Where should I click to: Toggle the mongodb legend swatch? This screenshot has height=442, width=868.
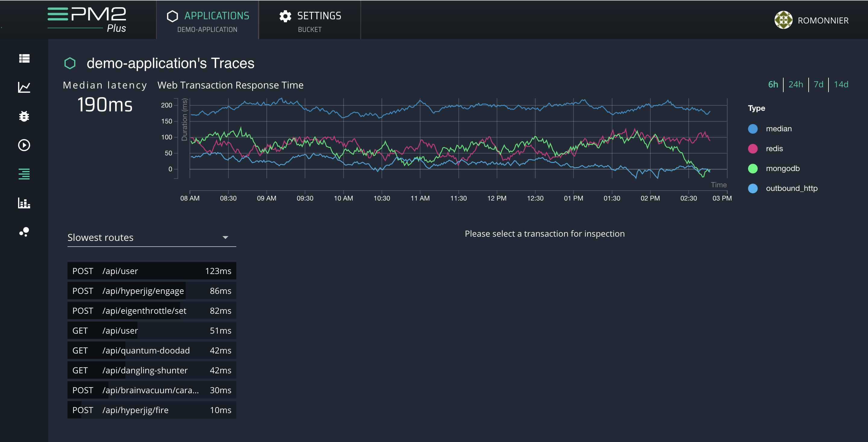click(753, 169)
